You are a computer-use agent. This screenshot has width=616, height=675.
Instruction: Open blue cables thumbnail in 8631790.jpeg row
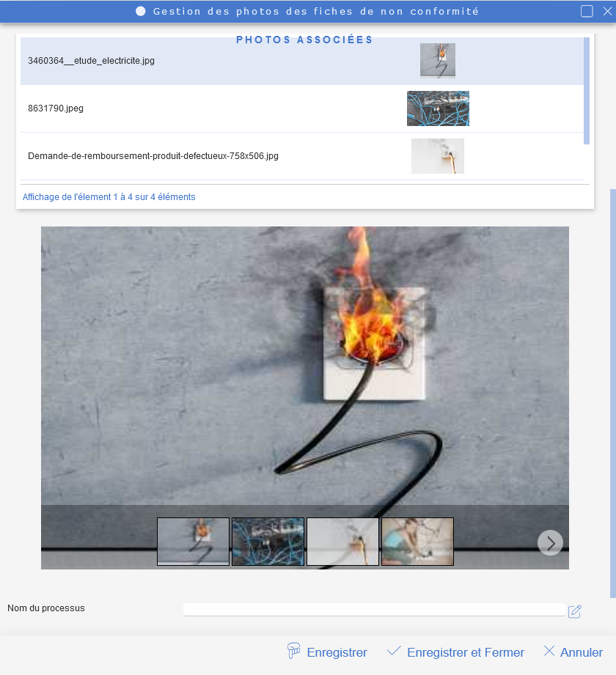[x=438, y=108]
